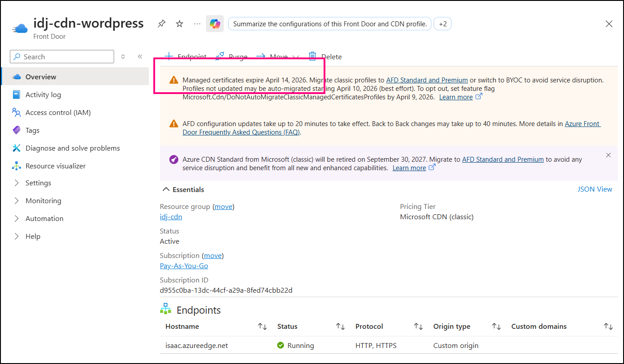This screenshot has height=364, width=624.
Task: Open the Copilot icon button
Action: click(x=215, y=24)
